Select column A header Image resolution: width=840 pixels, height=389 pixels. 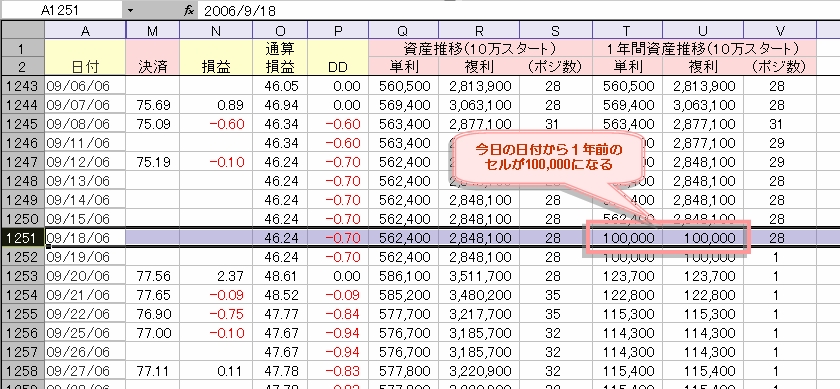tap(85, 31)
